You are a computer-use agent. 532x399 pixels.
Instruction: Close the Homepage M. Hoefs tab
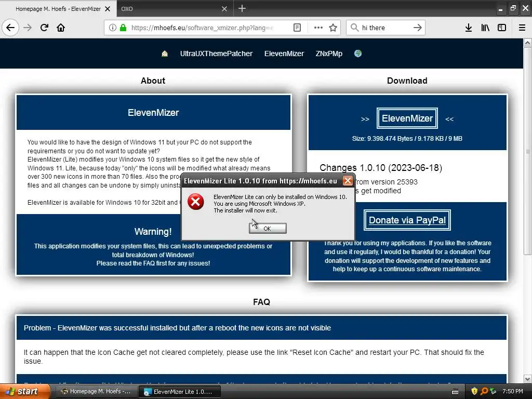click(x=108, y=9)
